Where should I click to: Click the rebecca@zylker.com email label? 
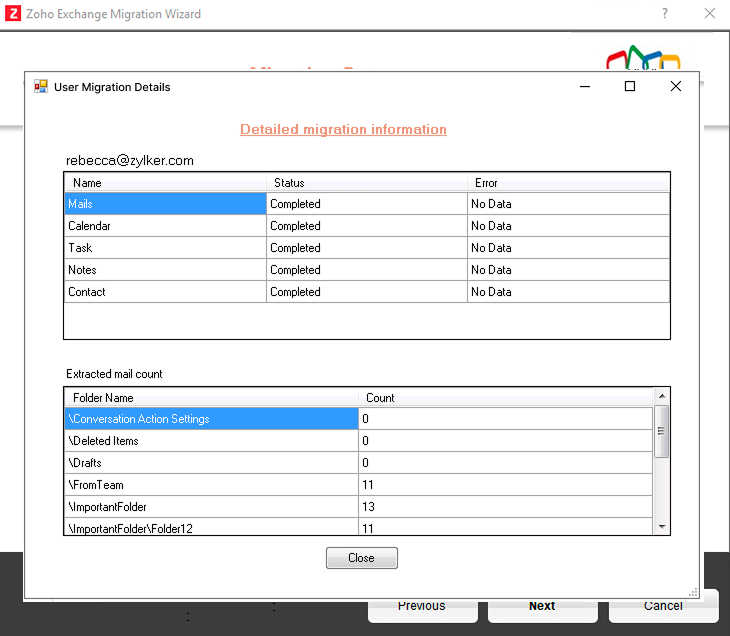coord(129,161)
